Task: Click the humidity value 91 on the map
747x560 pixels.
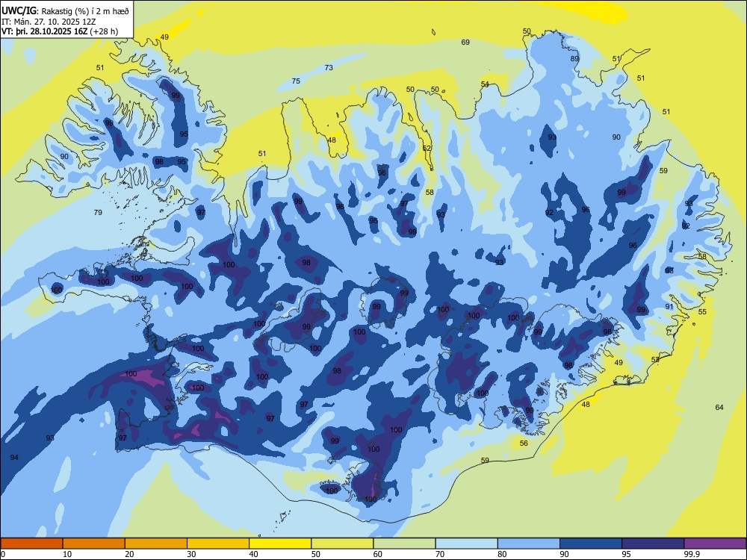Action: [669, 307]
